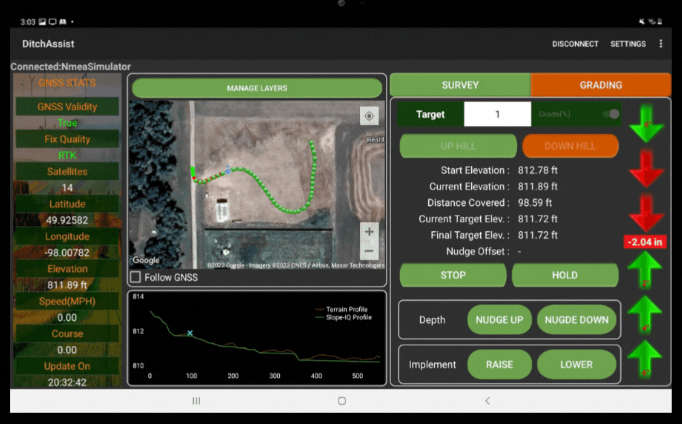Click the map recenter location icon
The width and height of the screenshot is (682, 424).
coord(369,116)
